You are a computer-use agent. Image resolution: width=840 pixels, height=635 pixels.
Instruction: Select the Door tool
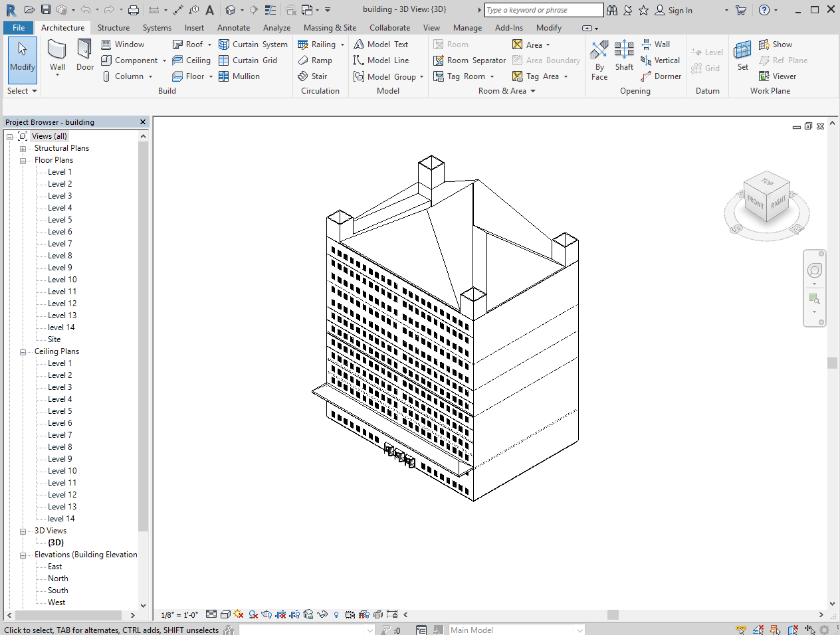(84, 55)
